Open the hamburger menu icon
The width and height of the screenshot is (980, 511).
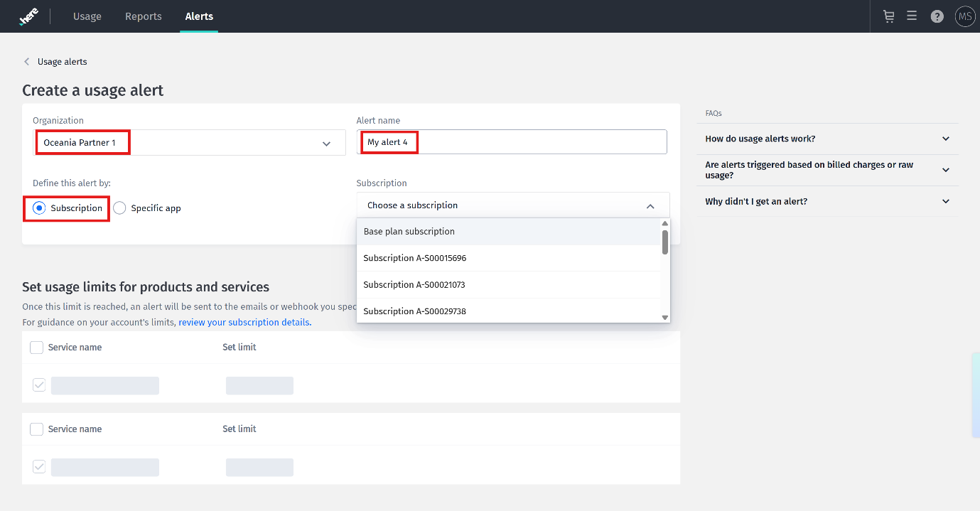[912, 16]
